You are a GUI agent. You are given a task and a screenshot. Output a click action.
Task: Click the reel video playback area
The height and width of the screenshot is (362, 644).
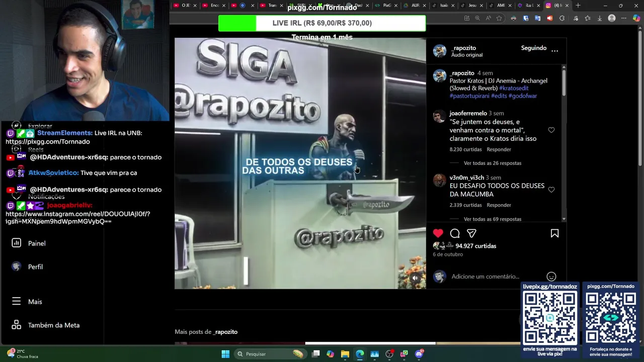coord(300,163)
